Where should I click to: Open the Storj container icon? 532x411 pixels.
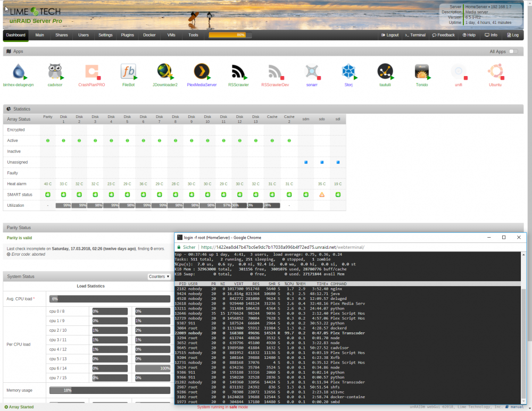point(348,72)
